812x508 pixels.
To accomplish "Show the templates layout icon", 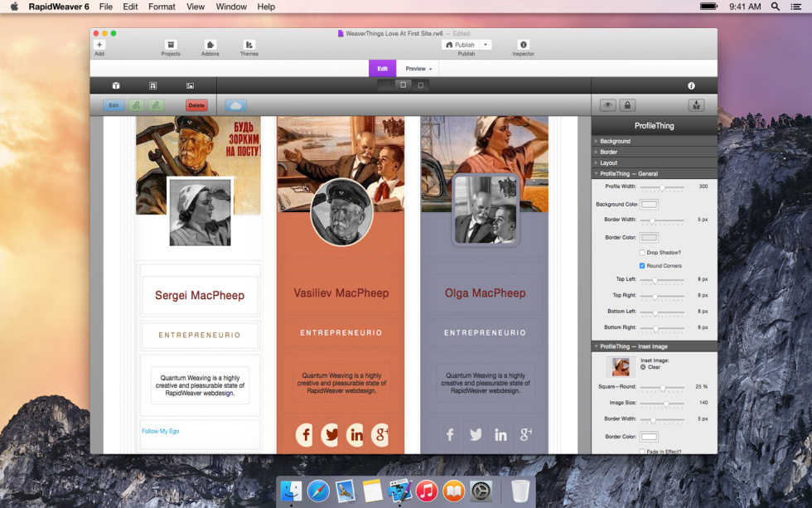I will (x=152, y=85).
